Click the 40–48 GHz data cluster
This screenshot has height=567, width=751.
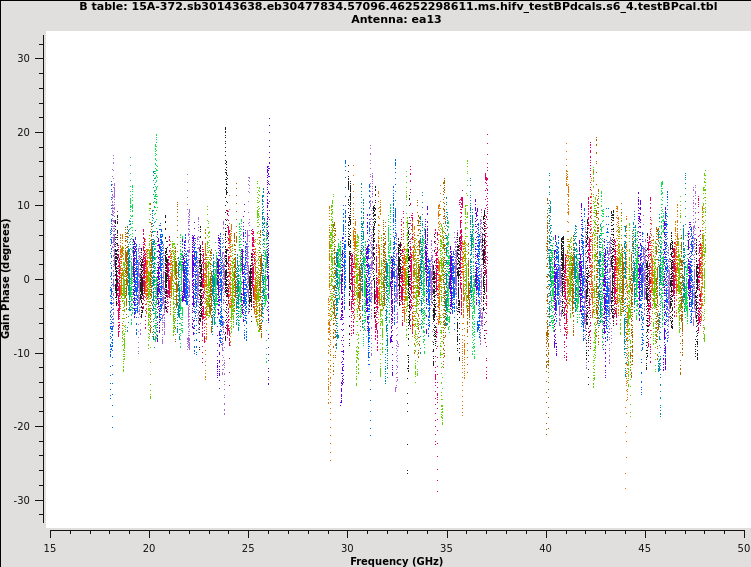point(625,280)
